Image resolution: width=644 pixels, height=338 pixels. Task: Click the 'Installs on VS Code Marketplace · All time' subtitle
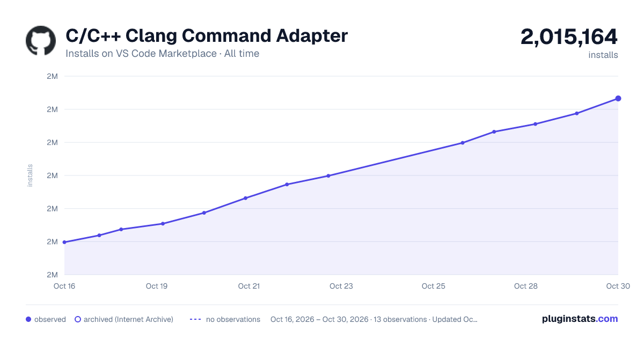click(162, 54)
